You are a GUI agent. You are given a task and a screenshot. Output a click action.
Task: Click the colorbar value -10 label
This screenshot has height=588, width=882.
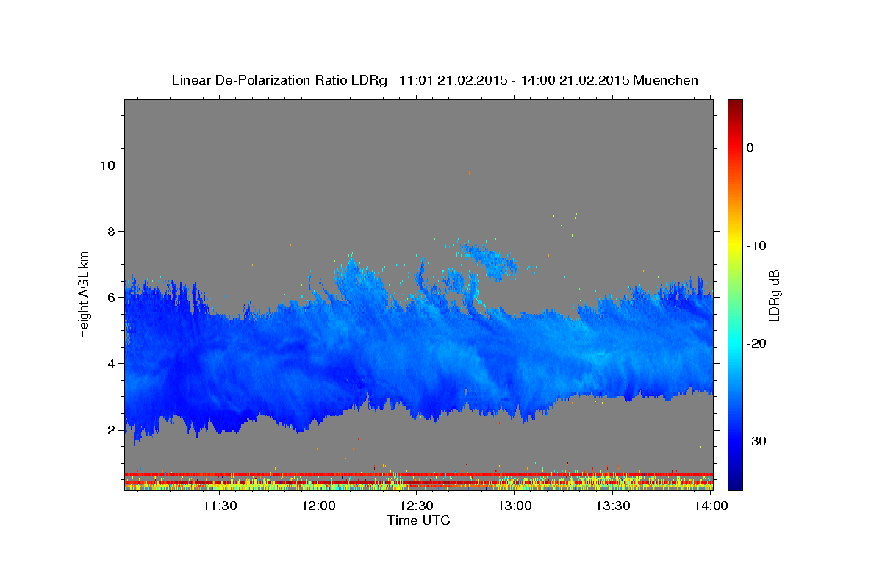click(757, 245)
